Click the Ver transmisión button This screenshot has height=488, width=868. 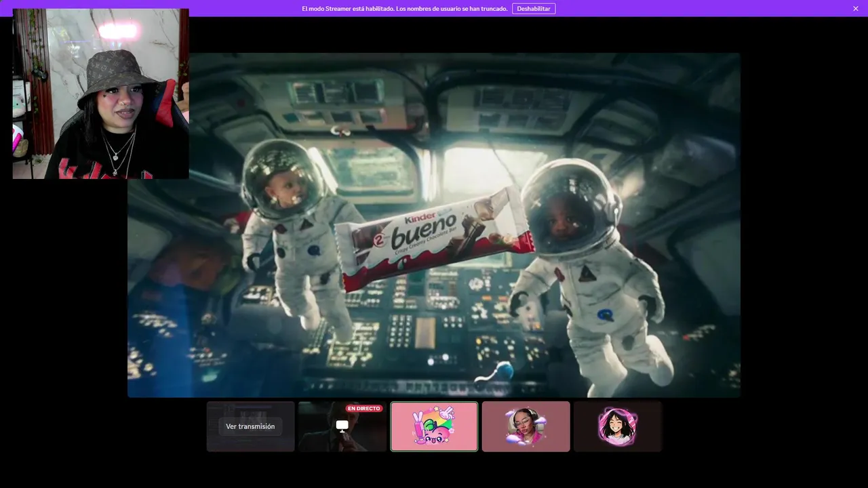(250, 426)
